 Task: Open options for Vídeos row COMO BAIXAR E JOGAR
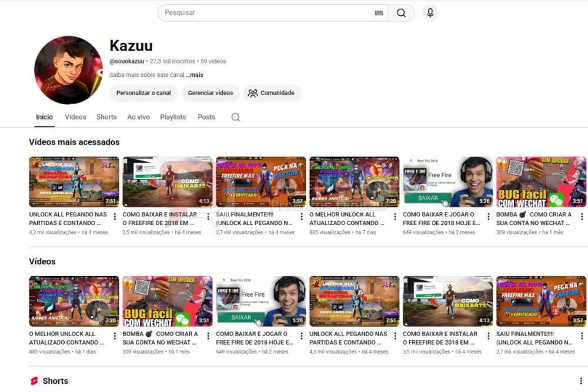point(302,336)
